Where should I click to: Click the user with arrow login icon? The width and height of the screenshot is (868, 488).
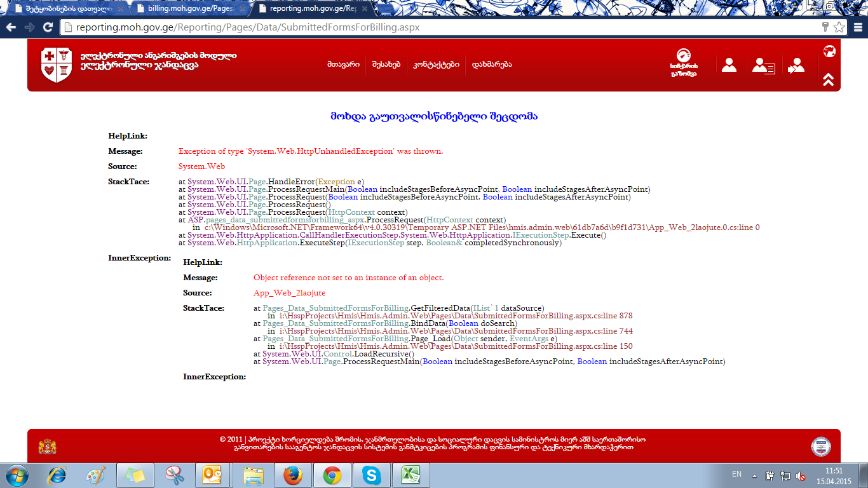coord(796,65)
